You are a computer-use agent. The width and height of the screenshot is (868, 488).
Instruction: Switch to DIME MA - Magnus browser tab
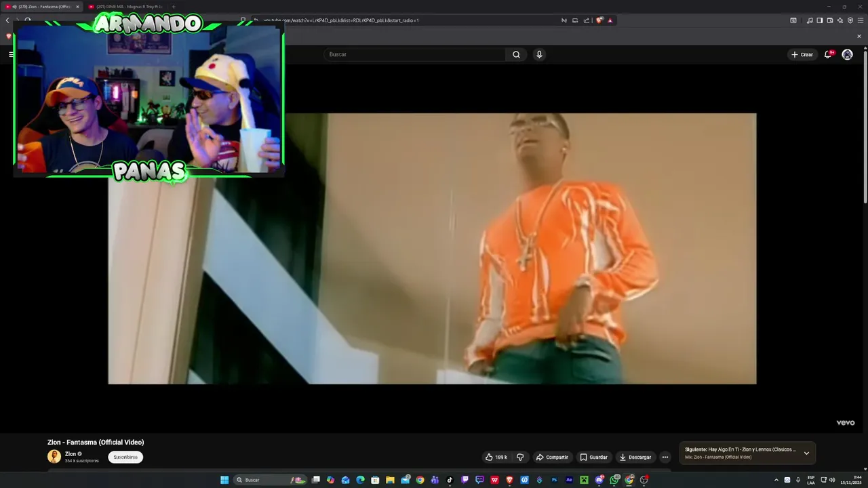point(126,7)
